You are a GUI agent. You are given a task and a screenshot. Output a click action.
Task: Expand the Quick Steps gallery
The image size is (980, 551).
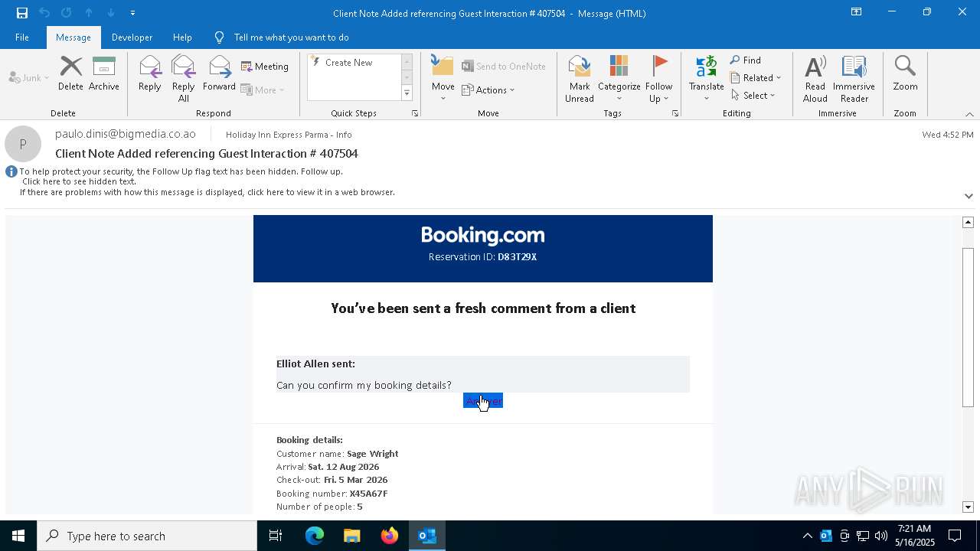(x=407, y=93)
